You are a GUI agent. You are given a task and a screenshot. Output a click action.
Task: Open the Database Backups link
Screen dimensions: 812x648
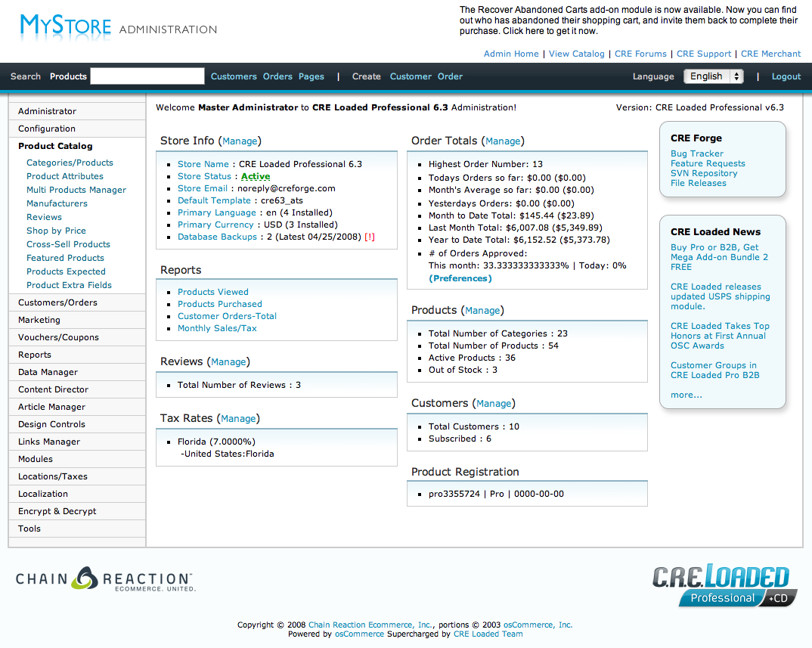217,237
